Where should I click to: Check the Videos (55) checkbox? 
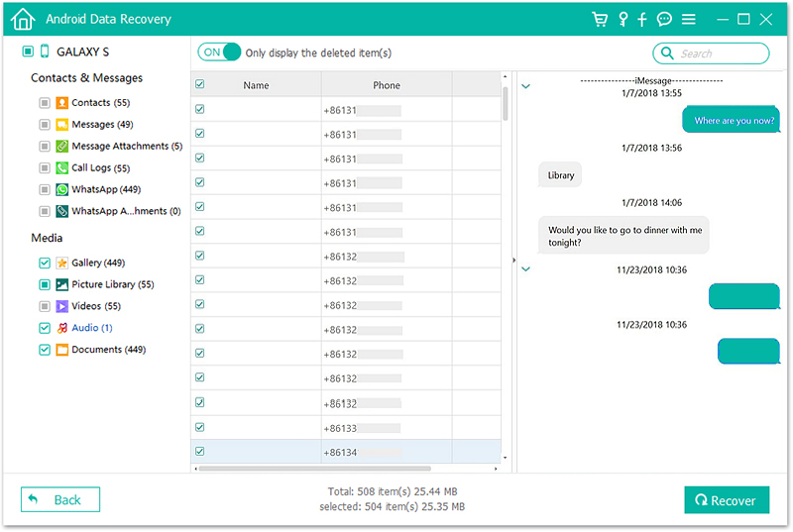(45, 307)
